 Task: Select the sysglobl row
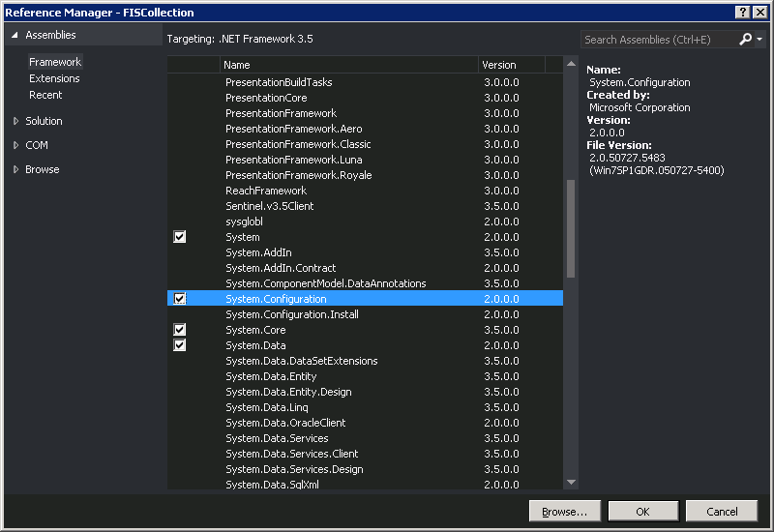365,222
